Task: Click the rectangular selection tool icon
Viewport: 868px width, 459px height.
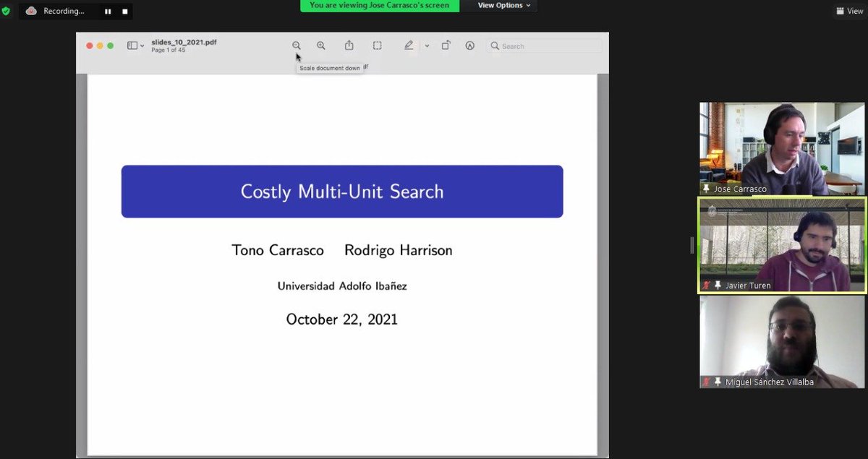Action: 378,46
